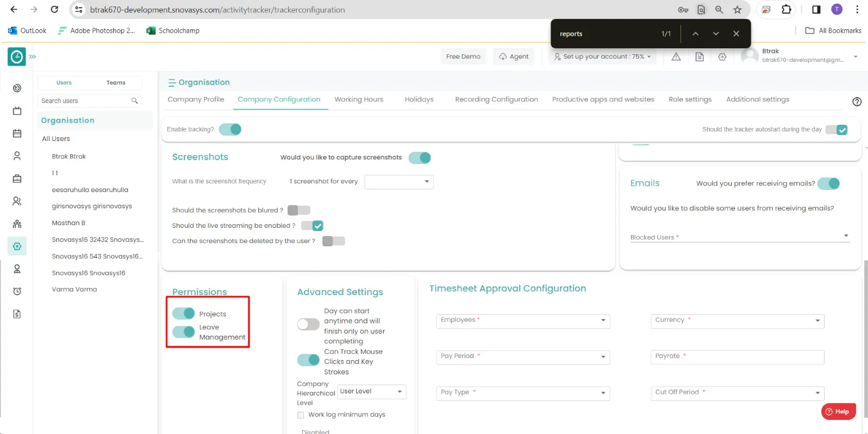Expand the Pay Period dropdown
868x434 pixels.
[x=522, y=357]
